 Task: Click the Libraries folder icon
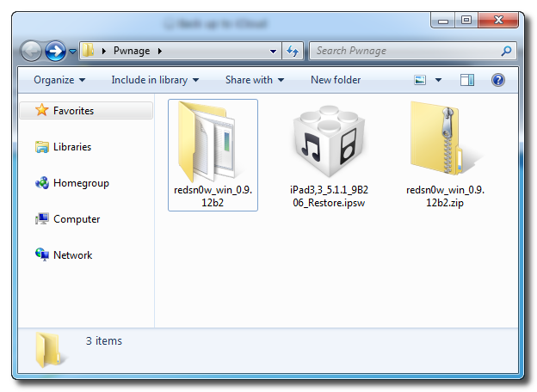pos(42,147)
